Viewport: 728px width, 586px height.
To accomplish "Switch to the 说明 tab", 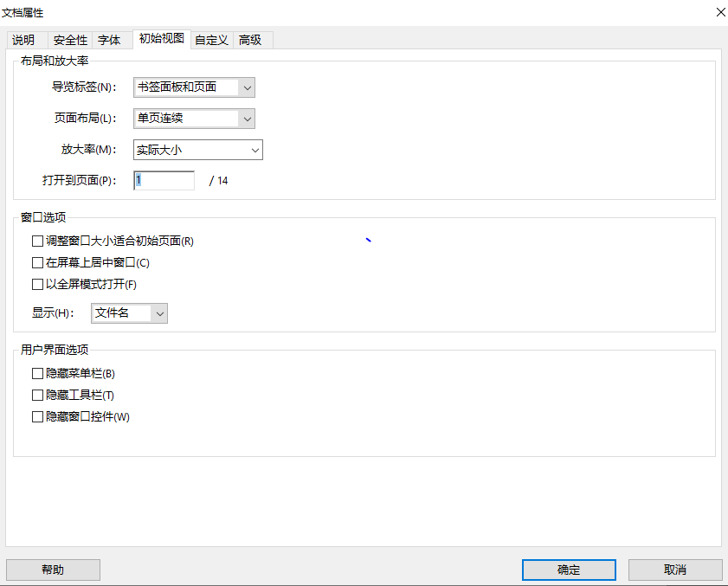I will pos(24,40).
